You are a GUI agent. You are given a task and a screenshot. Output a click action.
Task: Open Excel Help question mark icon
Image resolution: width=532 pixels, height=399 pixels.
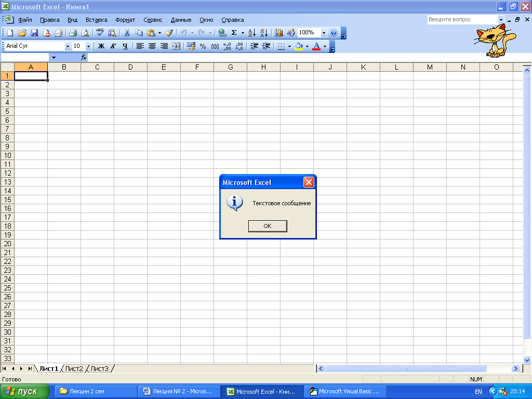pyautogui.click(x=334, y=33)
